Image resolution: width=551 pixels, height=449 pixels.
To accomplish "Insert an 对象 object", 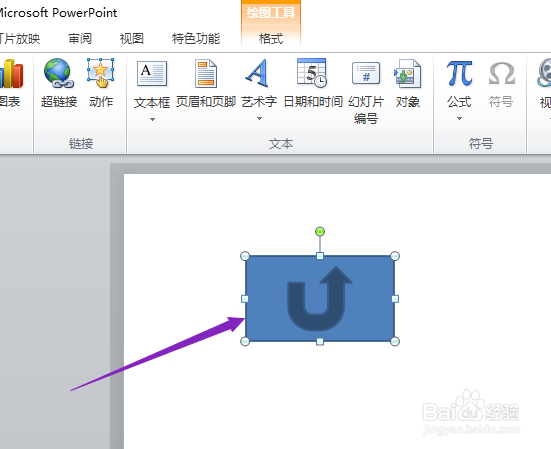I will 408,84.
